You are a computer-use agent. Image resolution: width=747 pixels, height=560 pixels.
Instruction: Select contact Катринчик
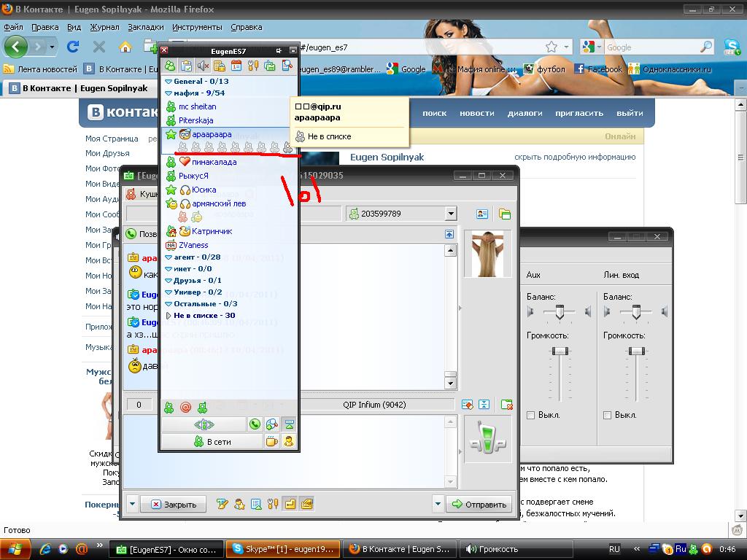(212, 231)
